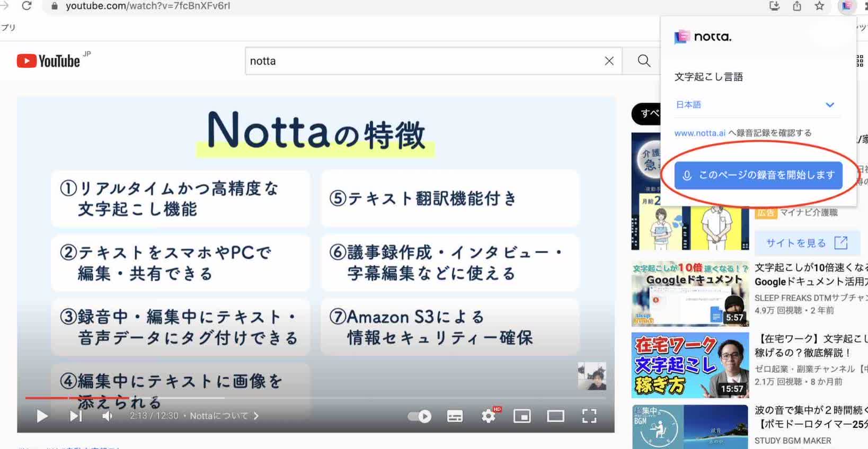Click the magnifier search button
Image resolution: width=868 pixels, height=449 pixels.
pos(644,61)
